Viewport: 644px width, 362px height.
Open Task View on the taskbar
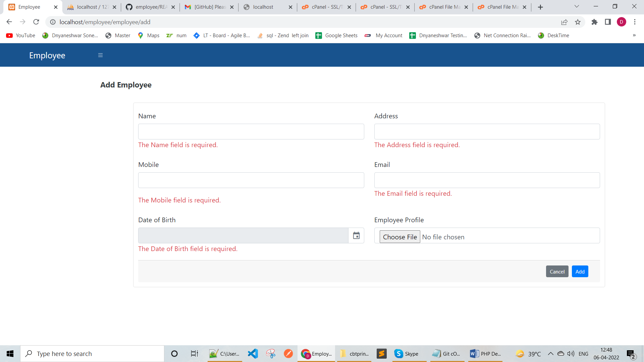pyautogui.click(x=195, y=354)
